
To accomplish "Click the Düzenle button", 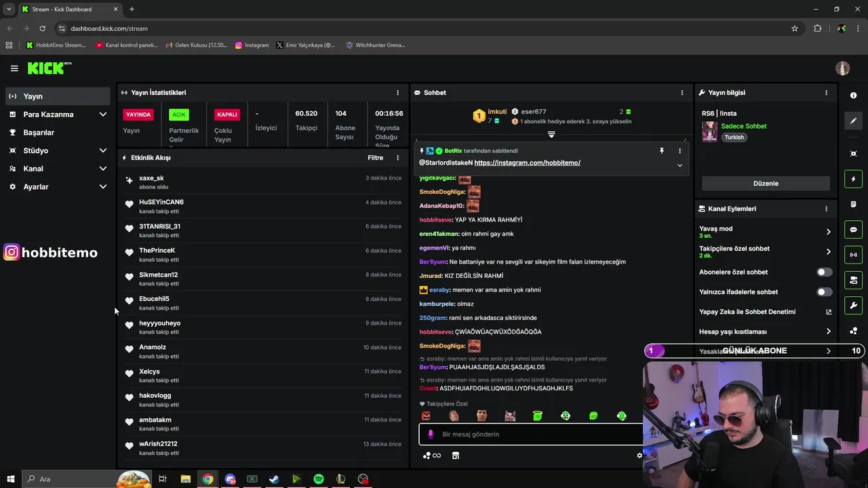I will click(766, 183).
